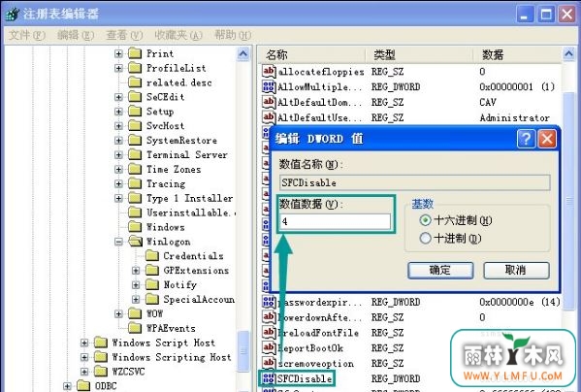Select the Userinstallable tree item
This screenshot has width=581, height=392.
tap(190, 212)
